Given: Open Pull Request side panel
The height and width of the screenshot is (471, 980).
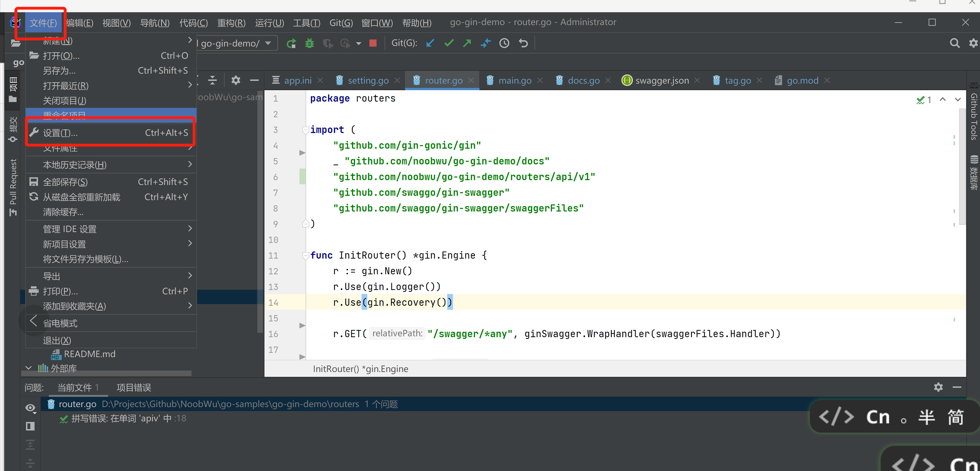Looking at the screenshot, I should point(13,188).
